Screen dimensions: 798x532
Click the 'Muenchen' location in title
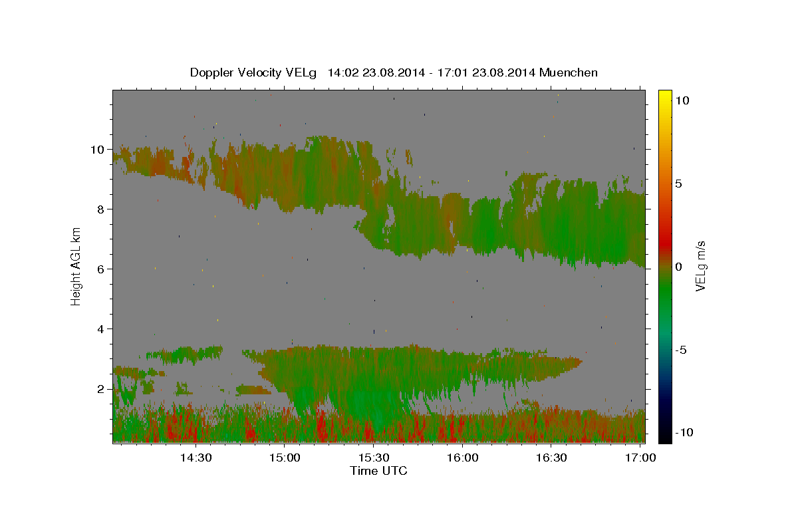(x=569, y=72)
